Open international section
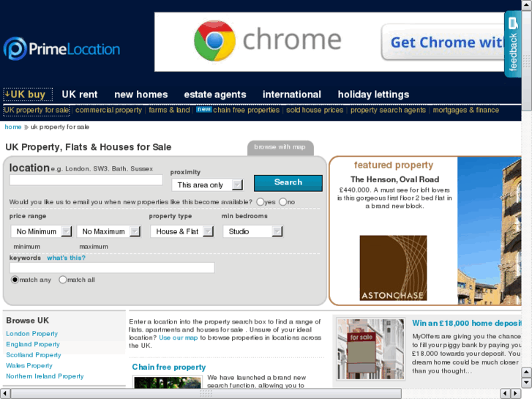This screenshot has height=399, width=532. tap(292, 94)
